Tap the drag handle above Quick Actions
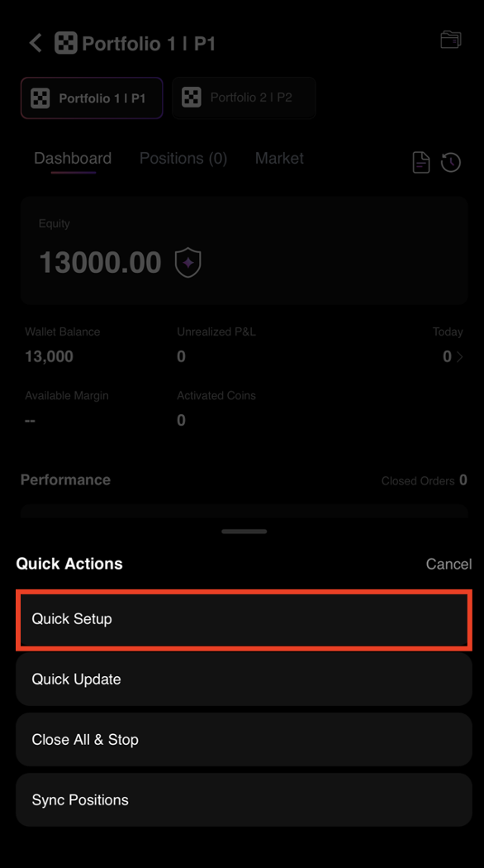The image size is (484, 868). click(244, 532)
